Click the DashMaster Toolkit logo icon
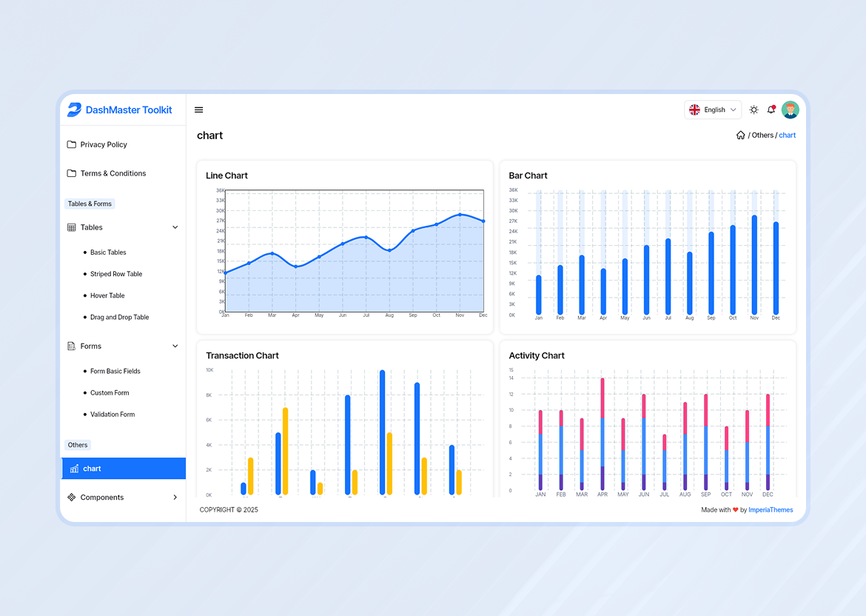Screen dimensions: 866x616 pyautogui.click(x=75, y=109)
